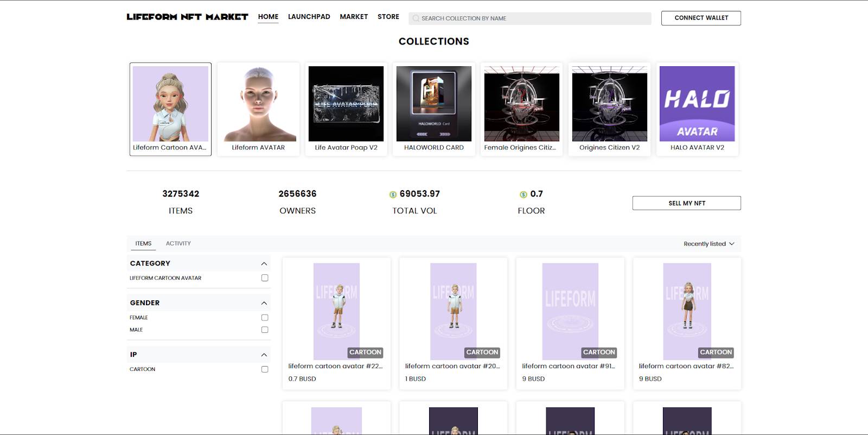Viewport: 868px width, 435px height.
Task: Open the Female Origines Citizen collection
Action: click(x=522, y=109)
